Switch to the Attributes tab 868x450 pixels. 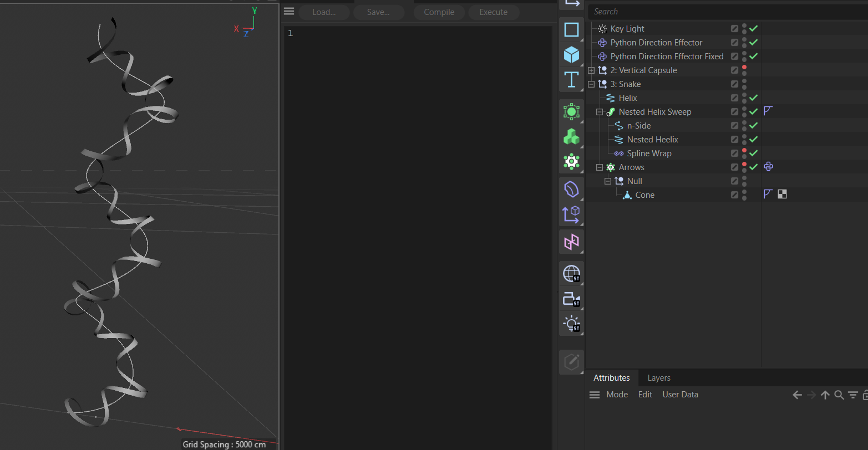[612, 378]
